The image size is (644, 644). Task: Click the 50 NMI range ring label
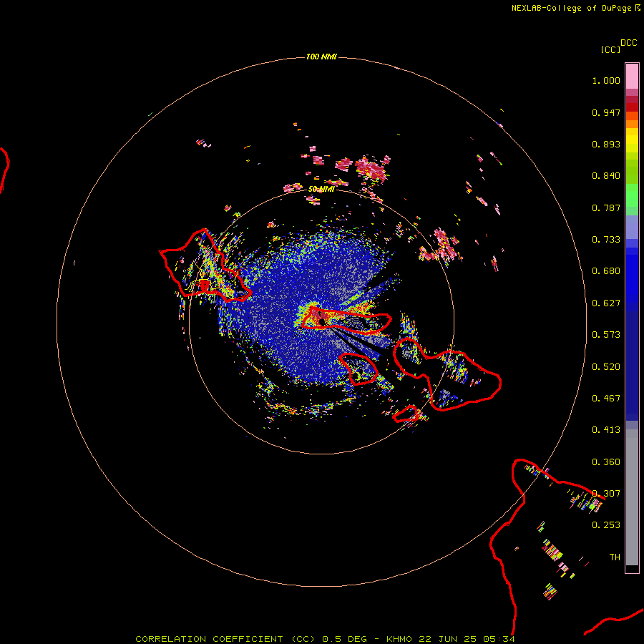pos(321,189)
